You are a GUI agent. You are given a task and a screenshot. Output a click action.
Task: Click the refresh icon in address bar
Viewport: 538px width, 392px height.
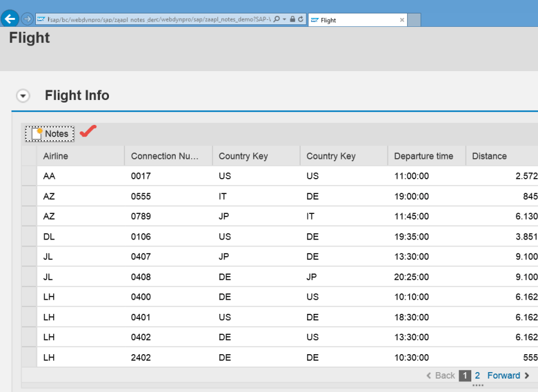point(301,20)
